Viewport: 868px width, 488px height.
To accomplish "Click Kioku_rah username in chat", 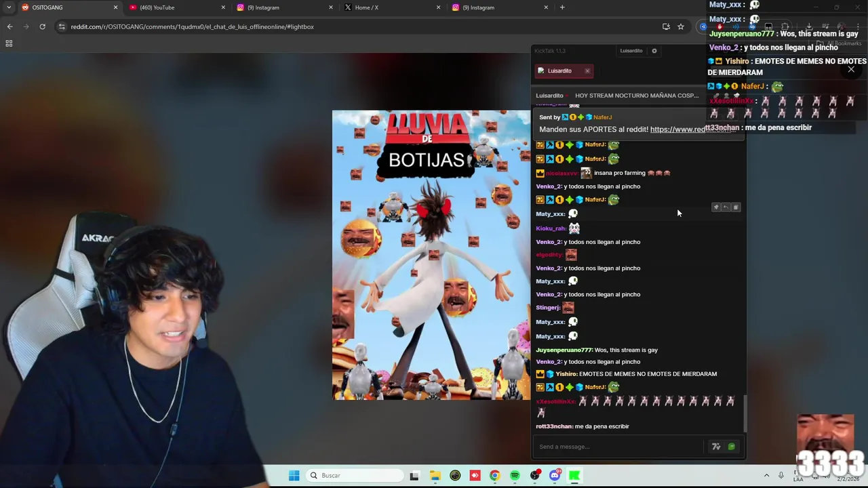I will coord(551,228).
